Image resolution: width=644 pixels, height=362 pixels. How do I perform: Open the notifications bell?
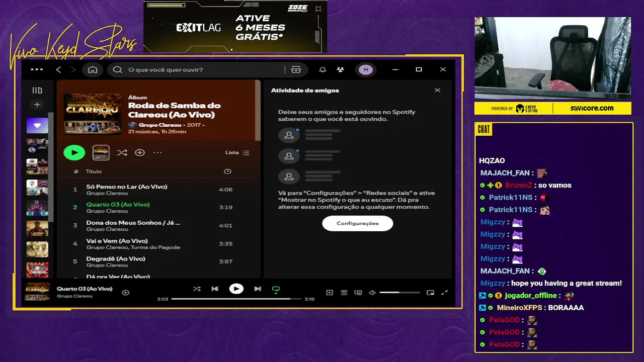pyautogui.click(x=323, y=69)
